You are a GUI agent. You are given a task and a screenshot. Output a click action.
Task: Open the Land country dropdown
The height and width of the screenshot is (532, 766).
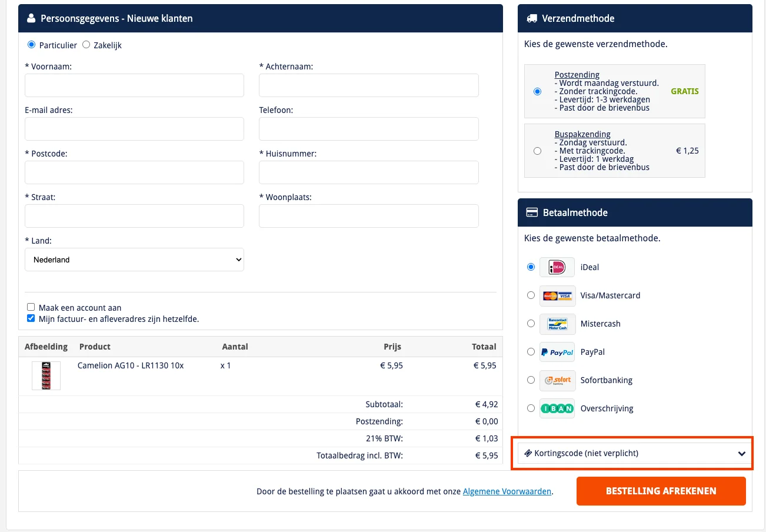click(x=134, y=260)
